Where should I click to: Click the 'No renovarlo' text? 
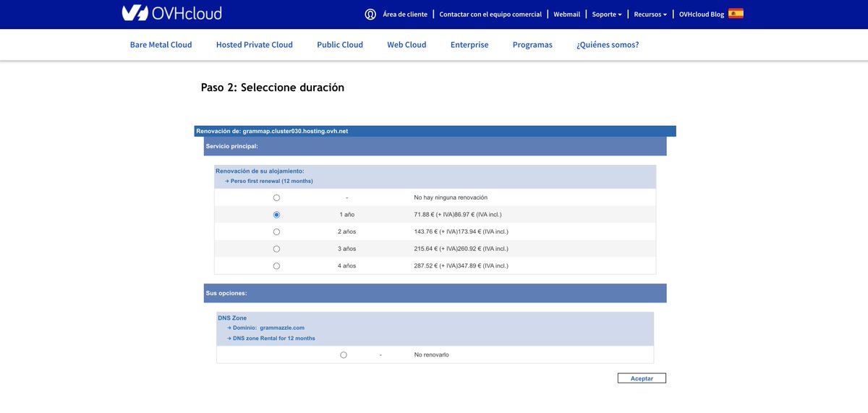click(x=431, y=355)
